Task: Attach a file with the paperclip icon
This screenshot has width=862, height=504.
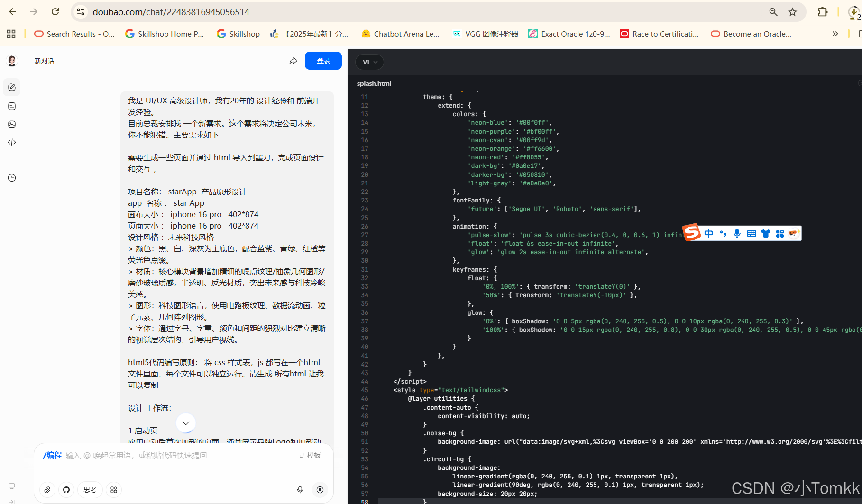Action: (x=47, y=490)
